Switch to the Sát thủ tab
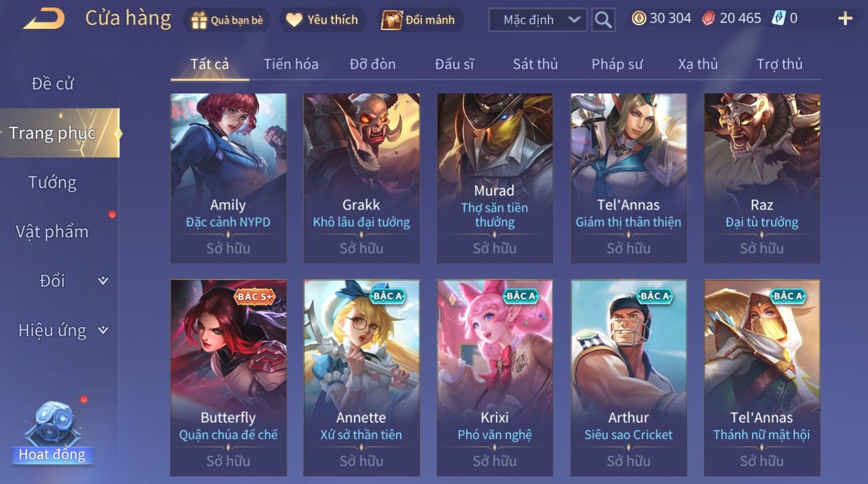The width and height of the screenshot is (868, 484). coord(535,64)
